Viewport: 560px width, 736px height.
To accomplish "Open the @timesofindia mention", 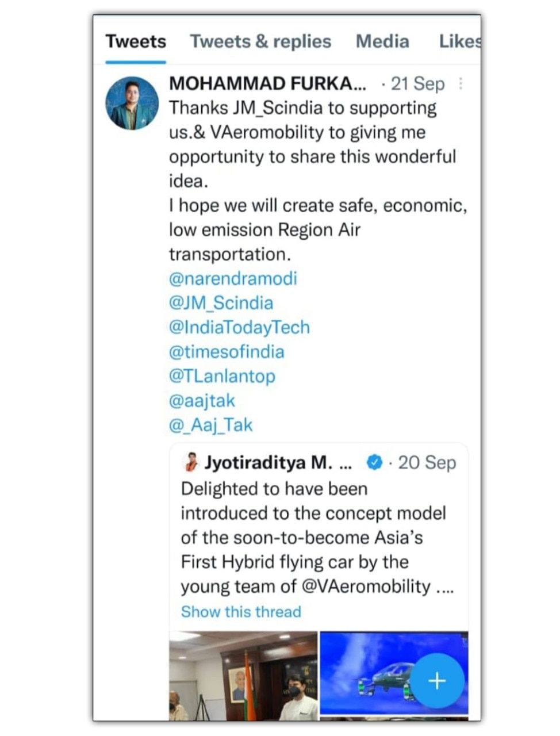I will (227, 352).
